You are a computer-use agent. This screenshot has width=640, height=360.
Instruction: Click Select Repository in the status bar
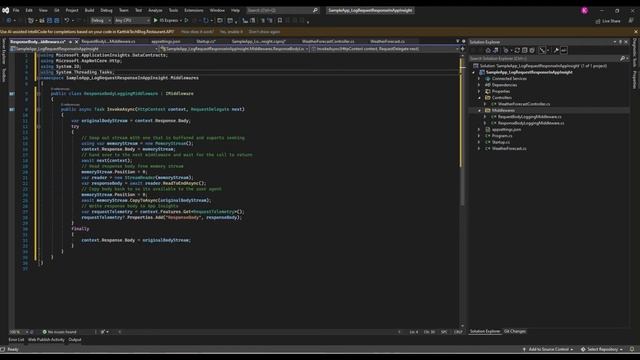click(x=602, y=349)
